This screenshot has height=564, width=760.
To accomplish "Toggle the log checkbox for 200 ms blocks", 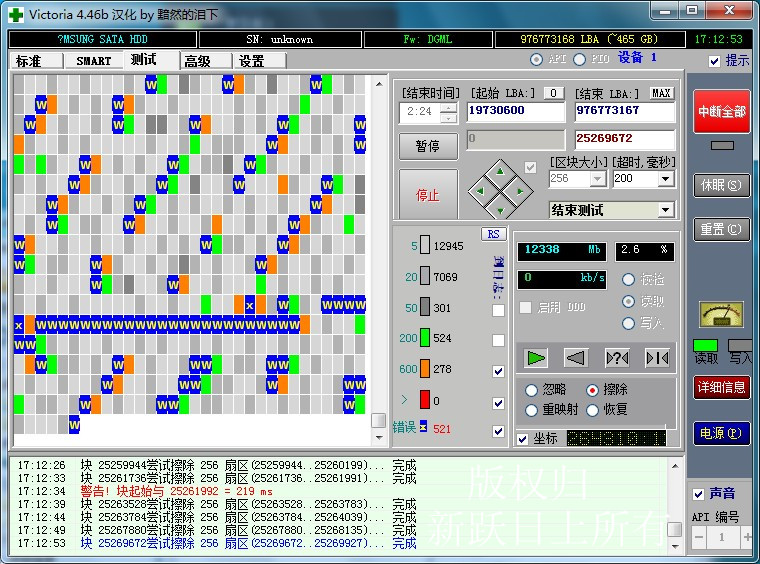I will (x=498, y=341).
